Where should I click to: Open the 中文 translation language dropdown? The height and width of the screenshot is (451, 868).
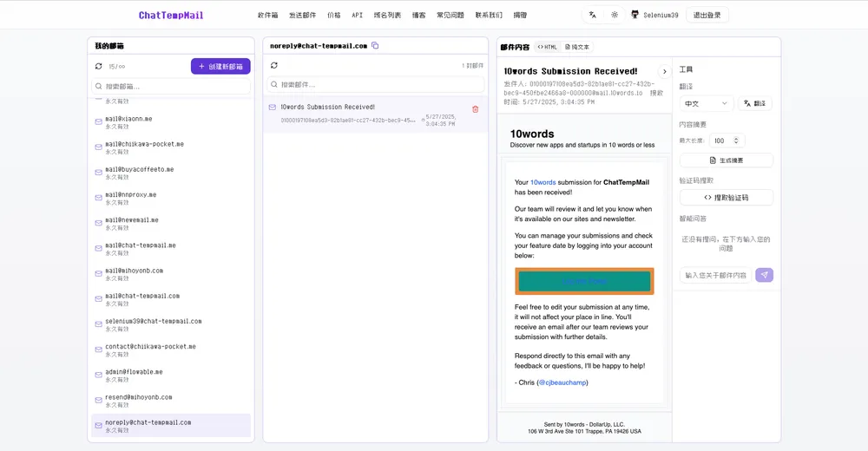coord(707,103)
